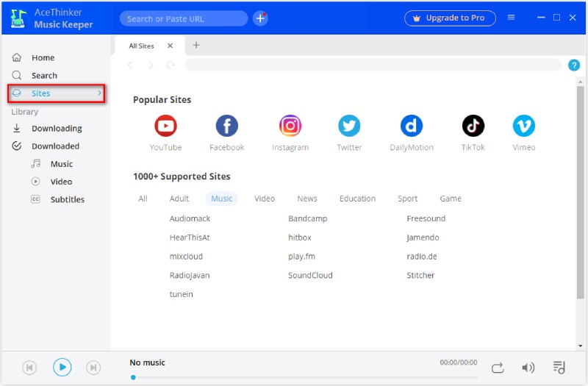Image resolution: width=588 pixels, height=386 pixels.
Task: Skip to the previous track
Action: click(29, 367)
